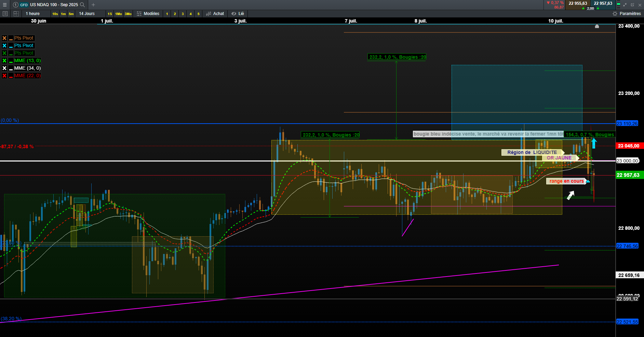Viewport: 644px width, 337px height.
Task: Switch timeframe to 5m
Action: pyautogui.click(x=71, y=14)
